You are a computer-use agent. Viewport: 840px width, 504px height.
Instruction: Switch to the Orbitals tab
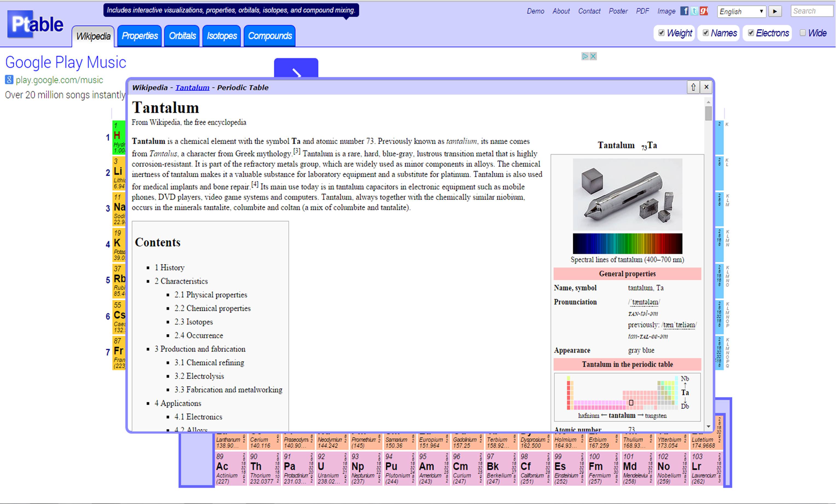pyautogui.click(x=182, y=36)
